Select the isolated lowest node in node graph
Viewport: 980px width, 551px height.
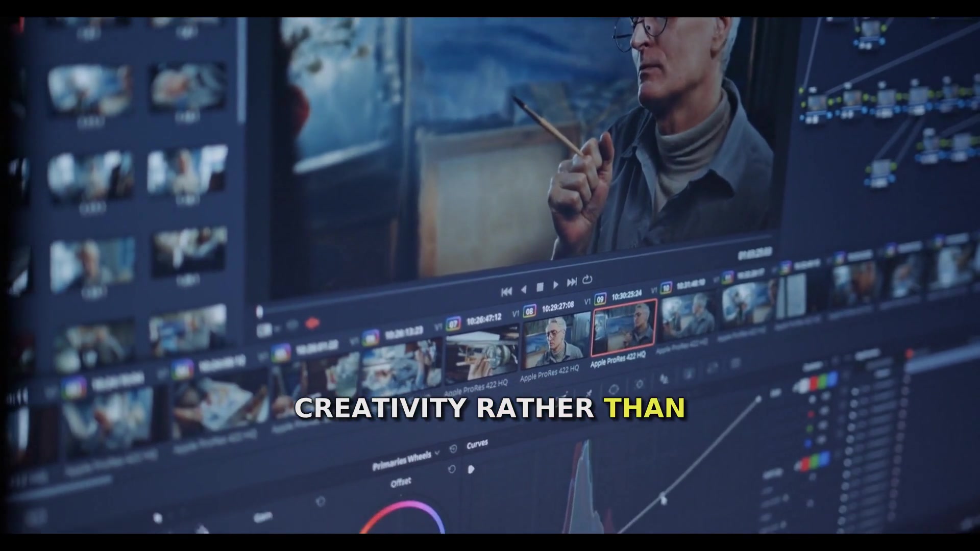(881, 172)
